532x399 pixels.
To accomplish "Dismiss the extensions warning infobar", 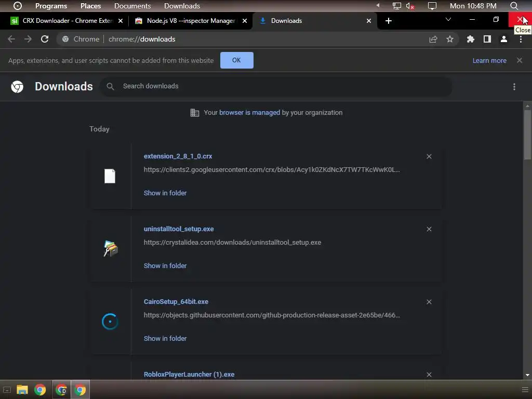I will click(x=520, y=60).
